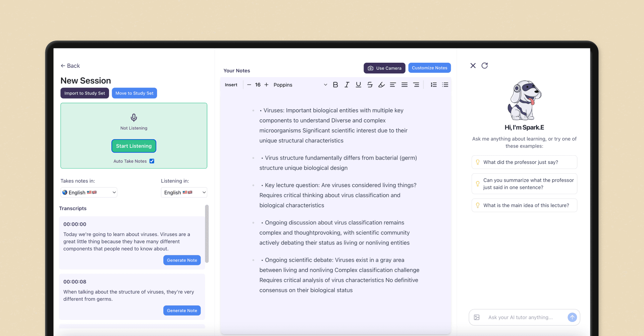Click the Start Listening button
Image resolution: width=644 pixels, height=336 pixels.
pos(133,146)
